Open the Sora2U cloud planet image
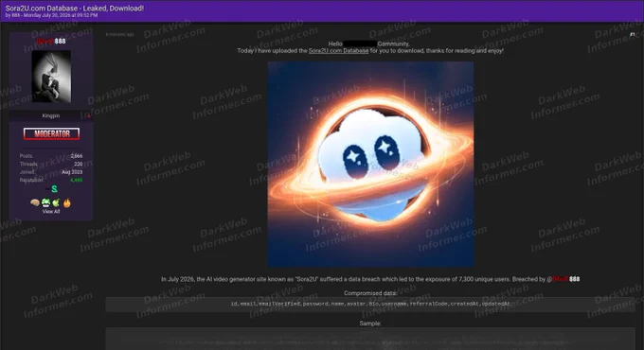 tap(370, 165)
